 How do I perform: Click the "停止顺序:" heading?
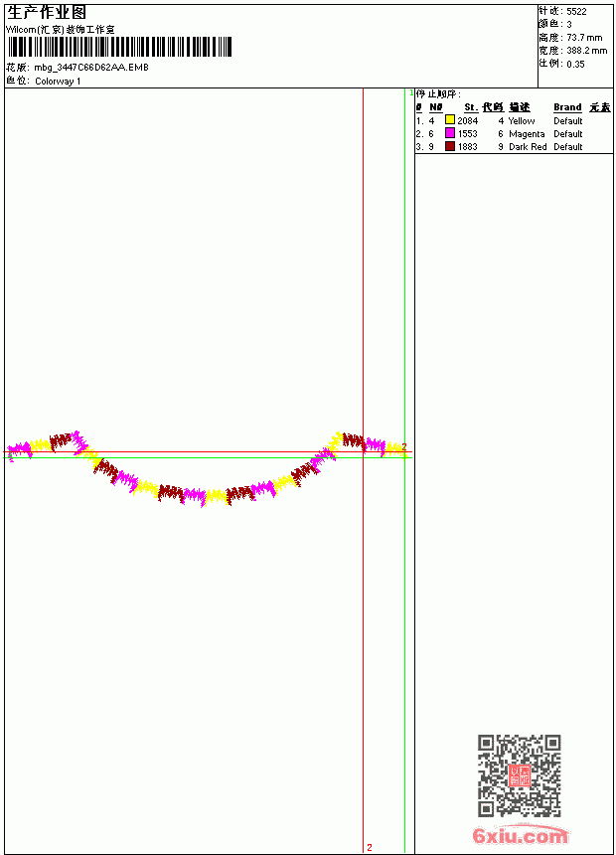(438, 94)
